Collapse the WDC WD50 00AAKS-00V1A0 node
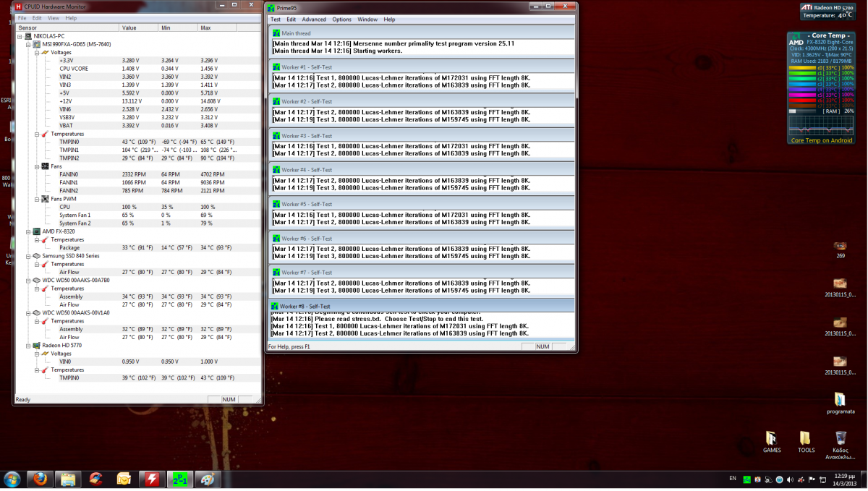This screenshot has width=868, height=491. [x=28, y=313]
